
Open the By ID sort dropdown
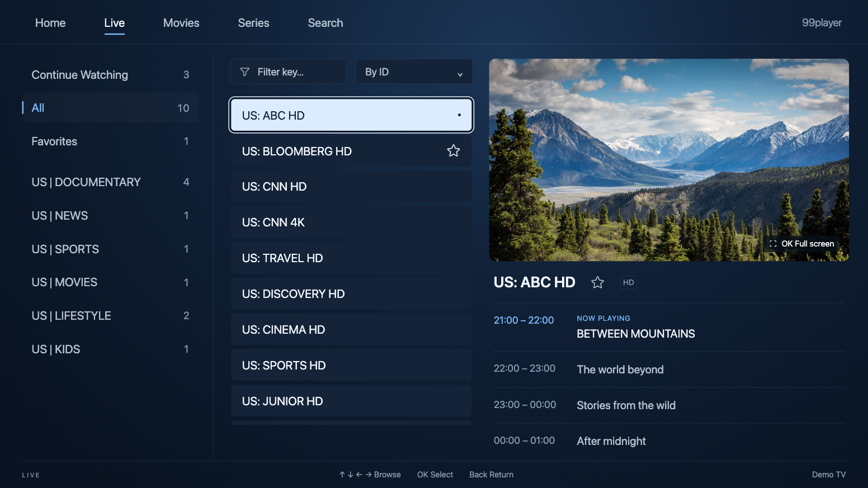coord(414,72)
